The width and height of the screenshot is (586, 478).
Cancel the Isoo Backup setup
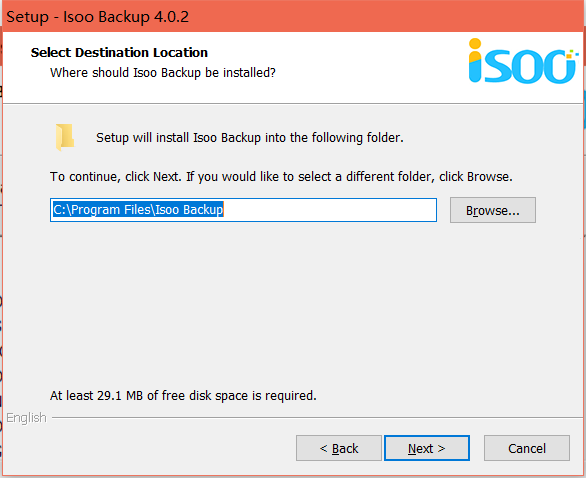(x=527, y=448)
